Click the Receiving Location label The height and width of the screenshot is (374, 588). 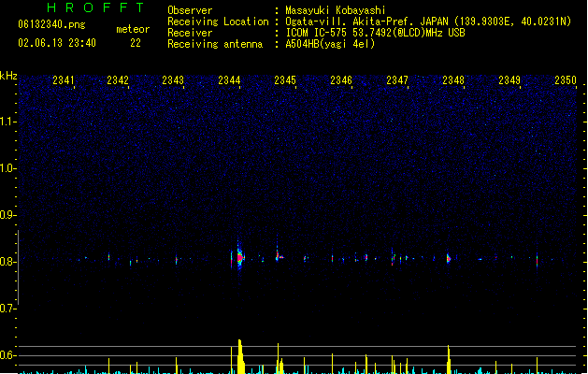pos(218,22)
